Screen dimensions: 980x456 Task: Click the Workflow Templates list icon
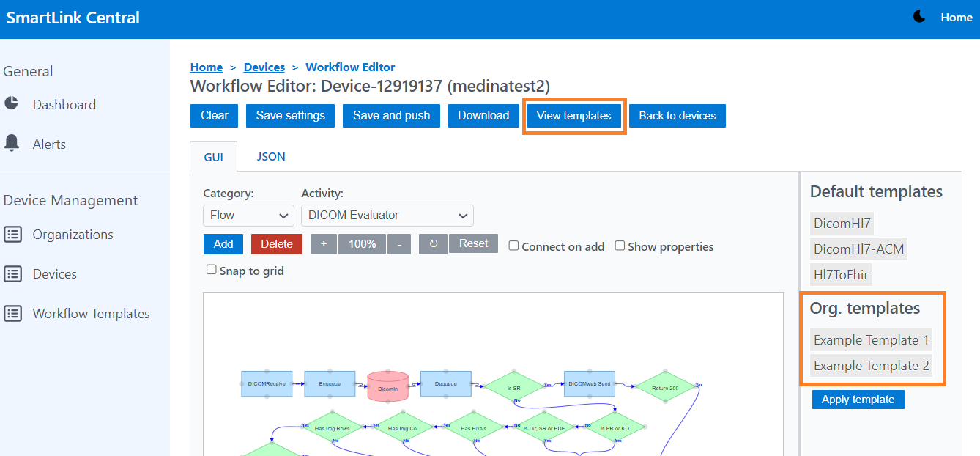pos(13,314)
